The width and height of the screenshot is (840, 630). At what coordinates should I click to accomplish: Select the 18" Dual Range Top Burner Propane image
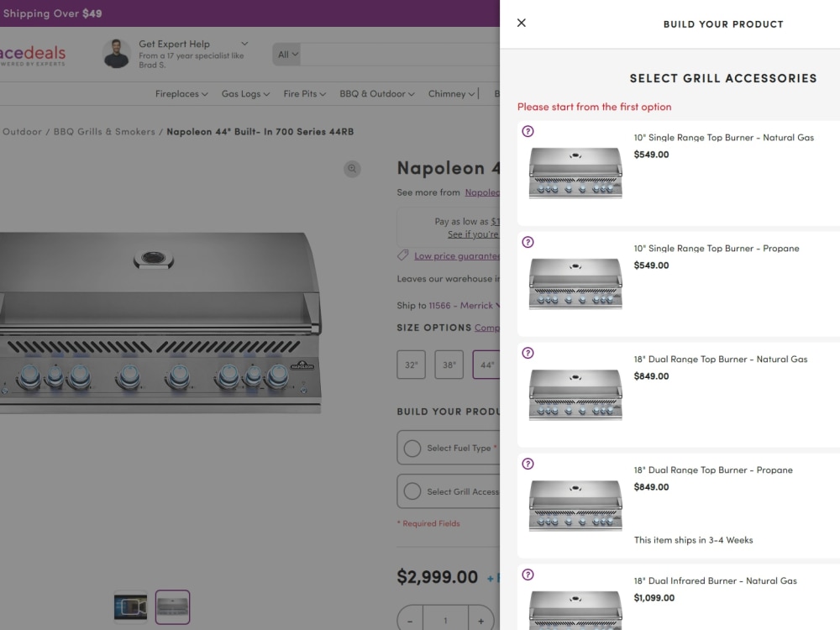(575, 505)
